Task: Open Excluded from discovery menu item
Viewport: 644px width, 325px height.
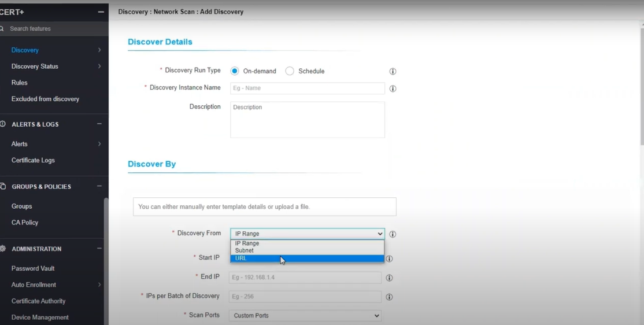Action: (x=45, y=99)
